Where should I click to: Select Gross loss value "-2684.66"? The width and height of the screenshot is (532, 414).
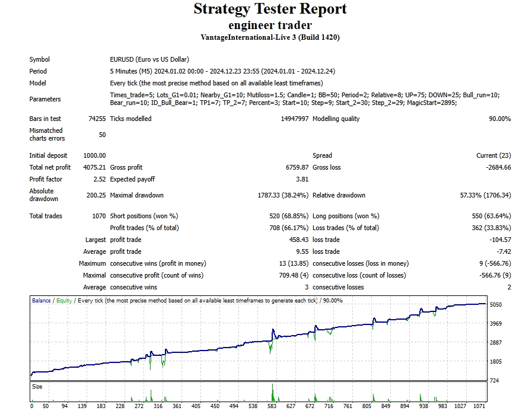click(x=498, y=167)
